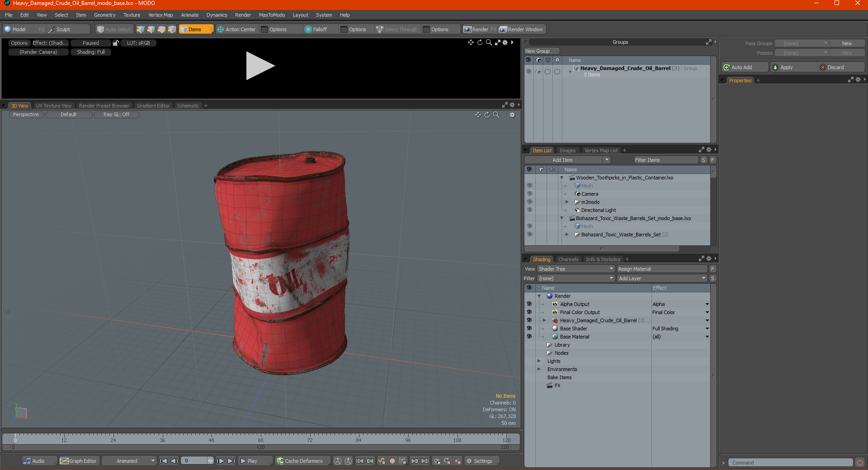Click the Apply button

pos(794,67)
